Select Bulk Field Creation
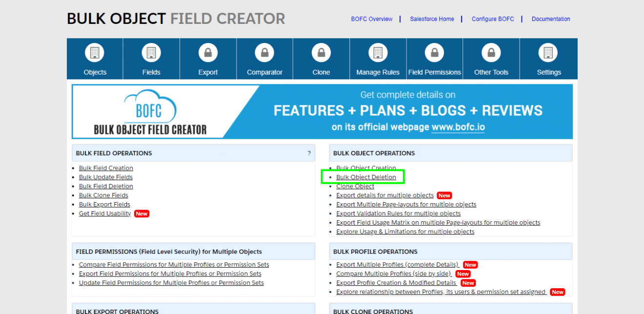Screen dimensions: 644x314 point(106,167)
